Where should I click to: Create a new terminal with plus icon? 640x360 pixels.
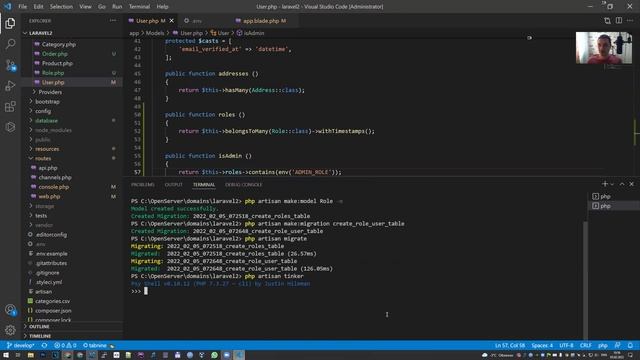coord(604,184)
